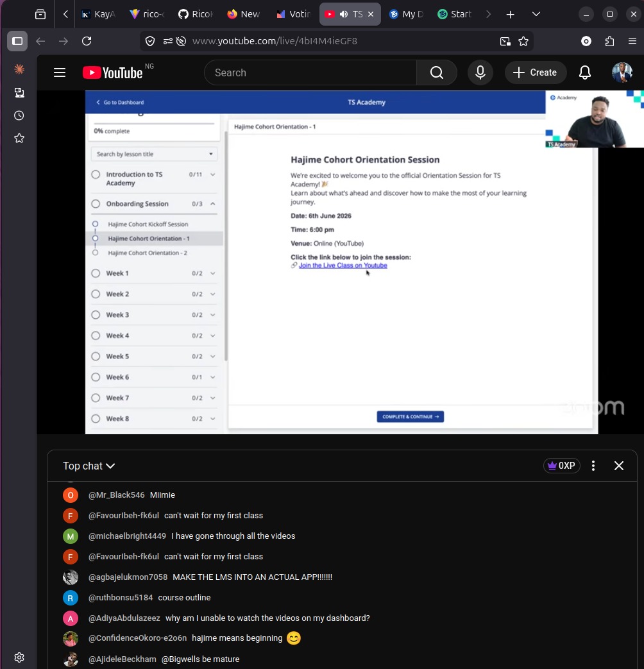Open sidebar settings gear
Screen dimensions: 644x669
tap(19, 657)
